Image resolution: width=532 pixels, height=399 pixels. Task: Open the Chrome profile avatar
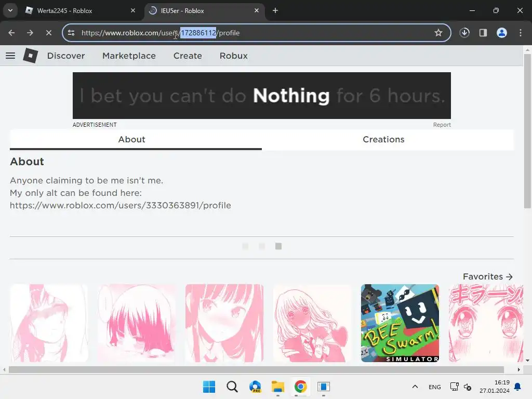pos(502,33)
